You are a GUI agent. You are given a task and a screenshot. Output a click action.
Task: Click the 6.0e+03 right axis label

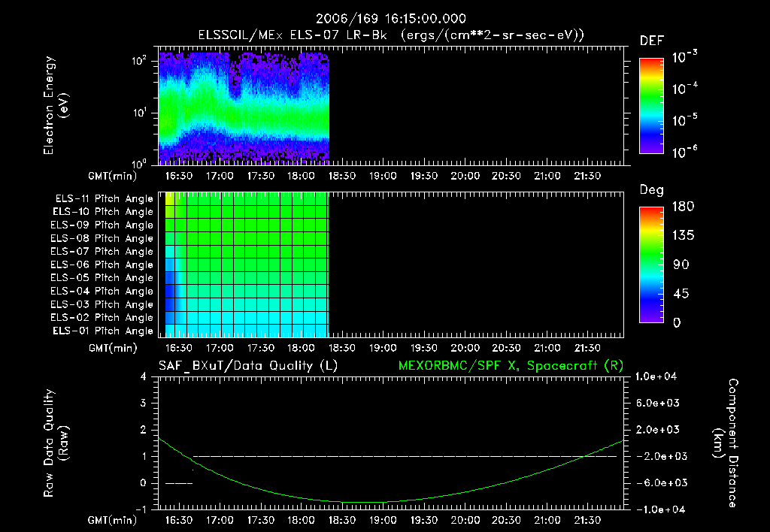(658, 403)
